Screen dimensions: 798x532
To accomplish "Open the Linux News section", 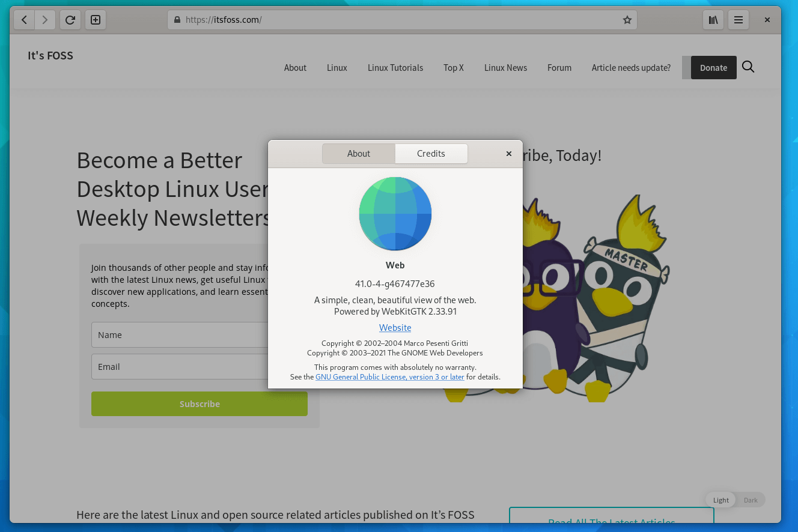I will coord(505,67).
